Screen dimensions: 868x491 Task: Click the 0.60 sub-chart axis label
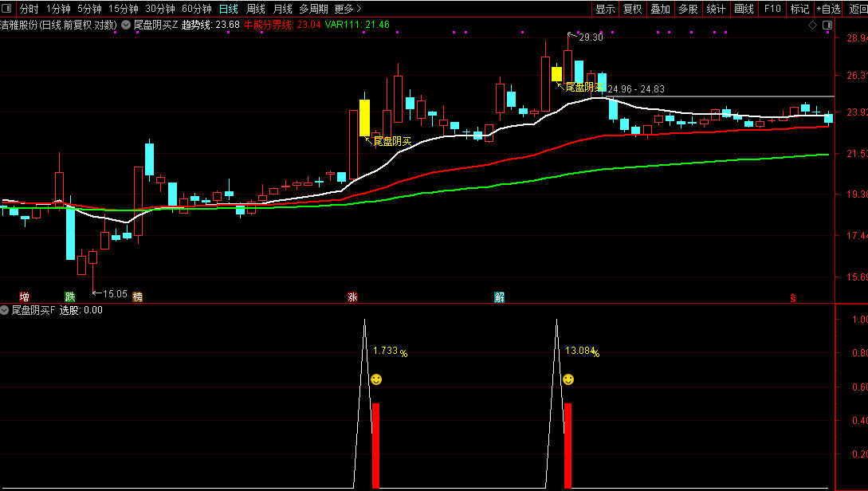(x=860, y=387)
